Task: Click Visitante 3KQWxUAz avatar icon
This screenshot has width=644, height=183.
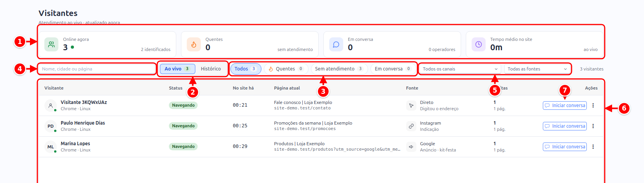Action: coord(51,106)
